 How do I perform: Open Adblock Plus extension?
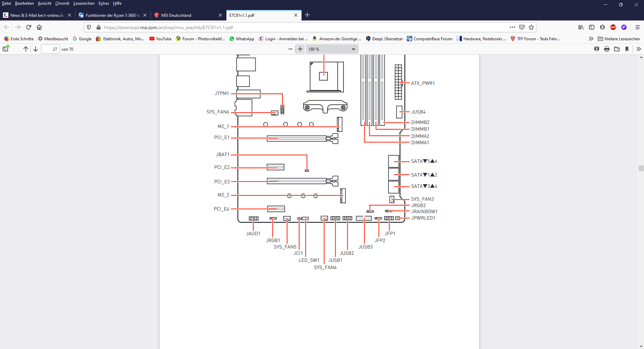click(x=613, y=27)
